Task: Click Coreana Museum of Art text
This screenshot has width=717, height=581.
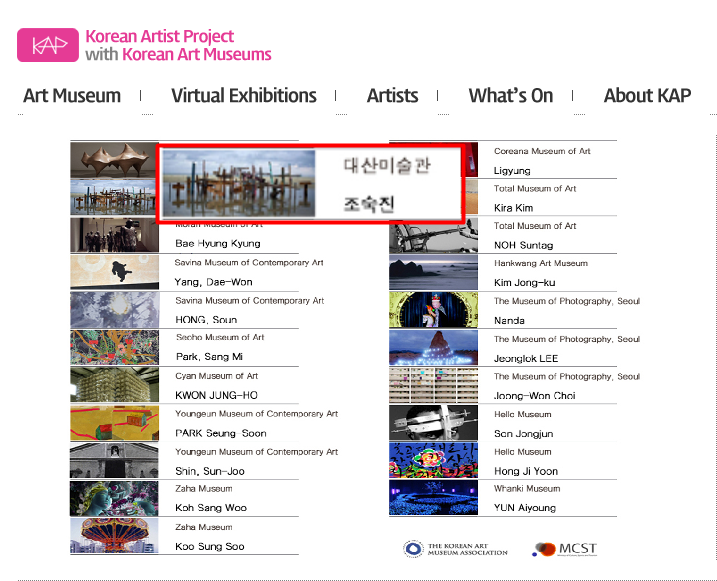Action: click(542, 151)
